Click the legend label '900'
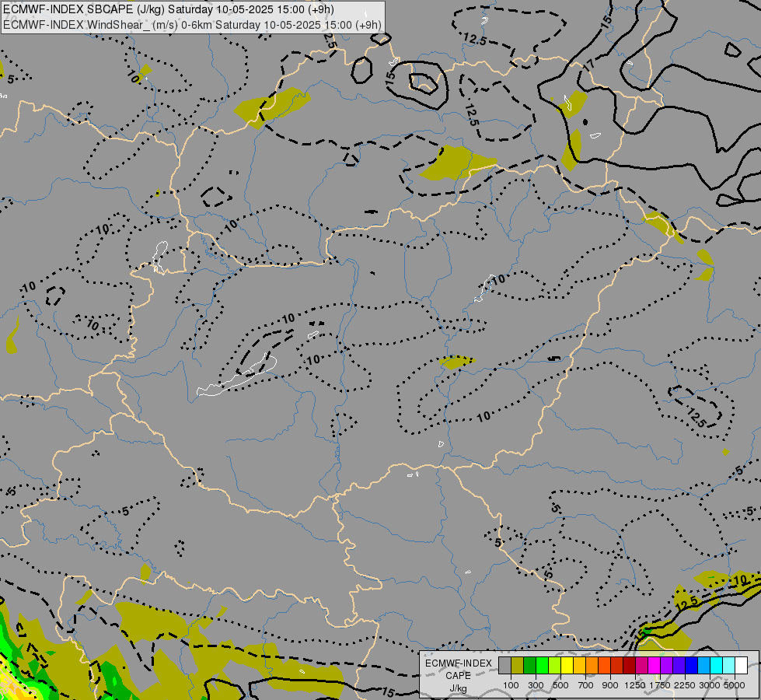Viewport: 761px width, 700px height. point(610,685)
